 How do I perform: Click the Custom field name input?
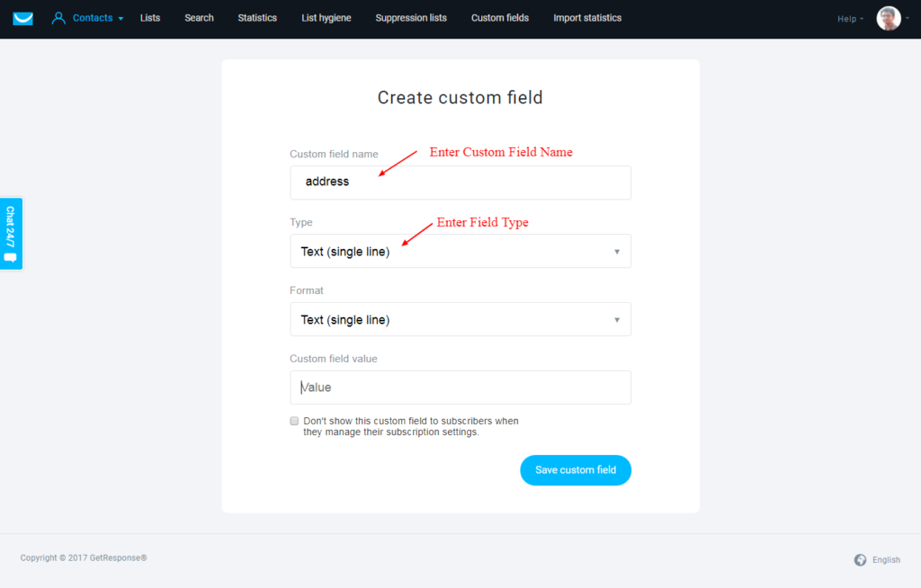pos(460,183)
